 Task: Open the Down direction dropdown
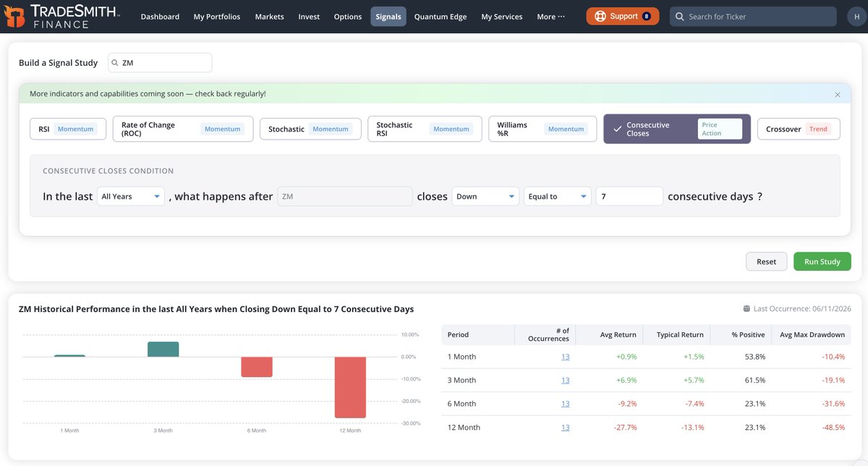pyautogui.click(x=485, y=196)
